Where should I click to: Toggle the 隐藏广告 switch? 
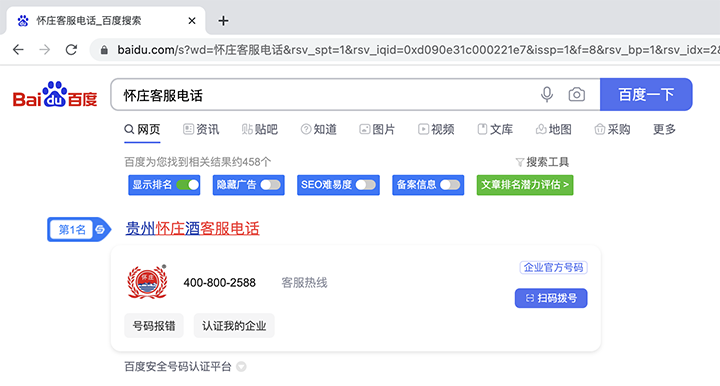[270, 185]
